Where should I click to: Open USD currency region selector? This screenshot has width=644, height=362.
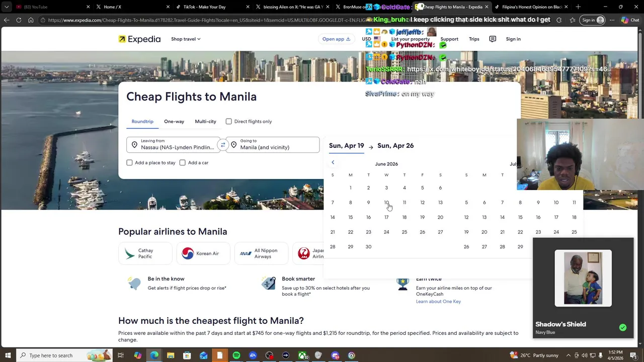tap(371, 39)
